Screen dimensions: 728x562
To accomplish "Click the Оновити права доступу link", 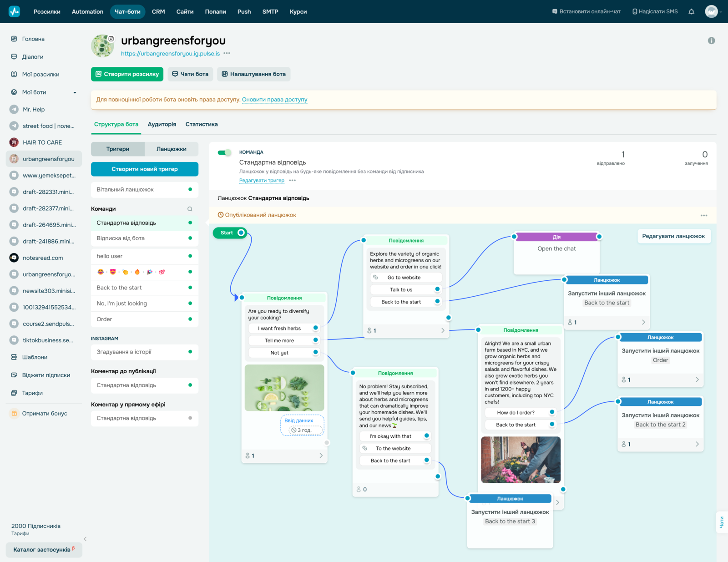I will tap(275, 100).
